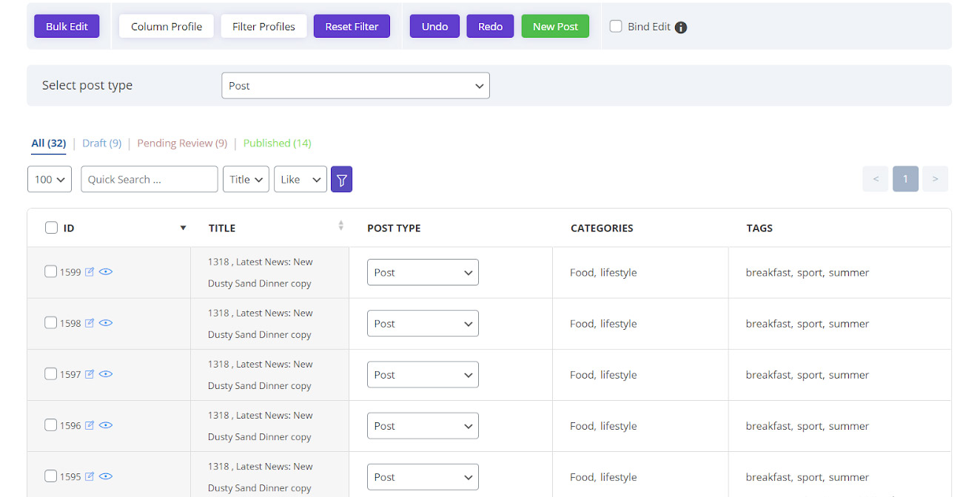
Task: Switch to Published (14) tab
Action: (277, 143)
